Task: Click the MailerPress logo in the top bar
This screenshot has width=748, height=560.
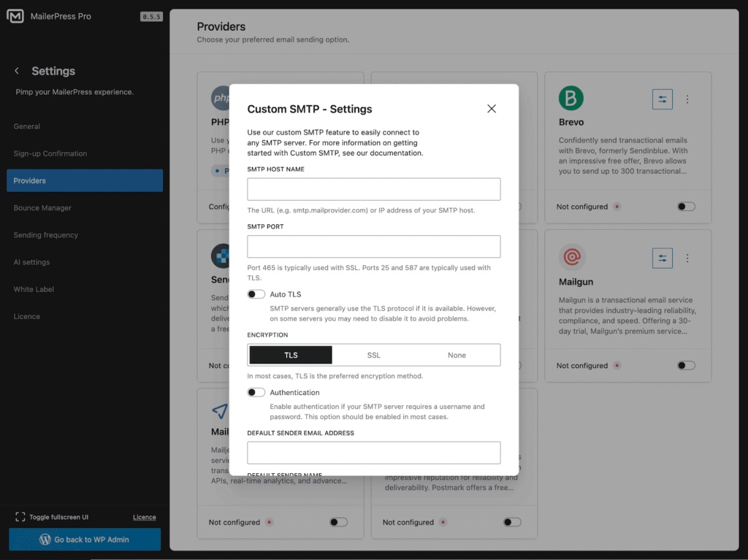Action: click(15, 15)
